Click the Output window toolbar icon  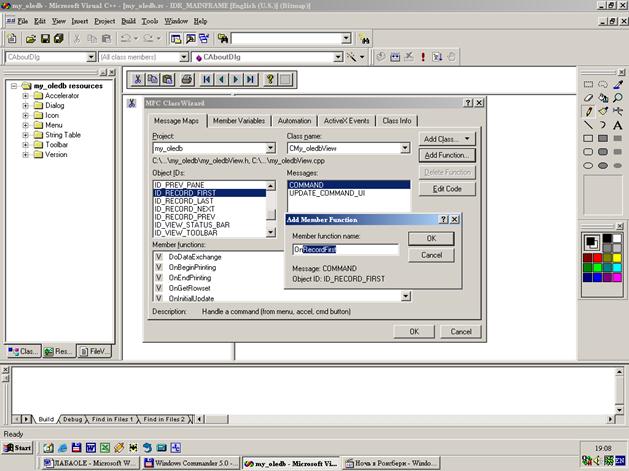pos(190,39)
